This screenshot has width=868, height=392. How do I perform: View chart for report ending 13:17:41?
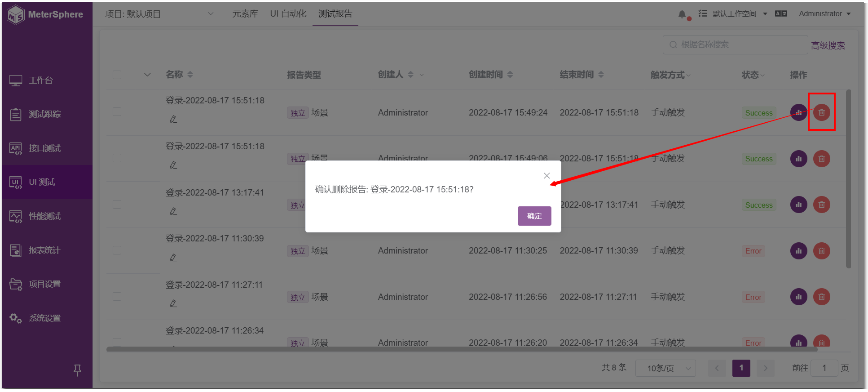click(x=798, y=205)
